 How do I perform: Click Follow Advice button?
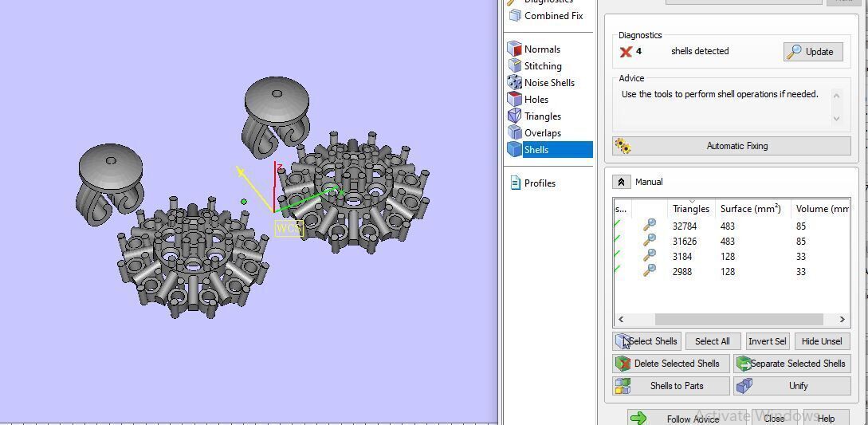point(687,419)
